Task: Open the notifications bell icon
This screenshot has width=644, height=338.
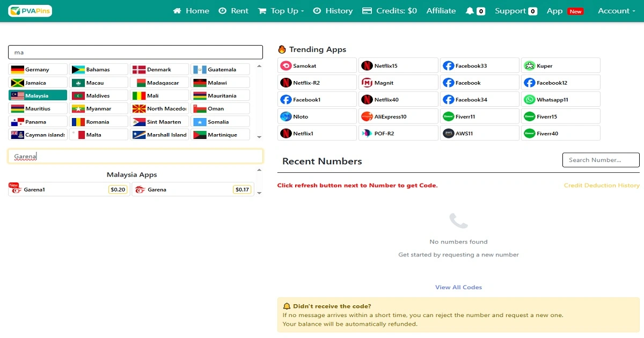Action: (x=470, y=11)
